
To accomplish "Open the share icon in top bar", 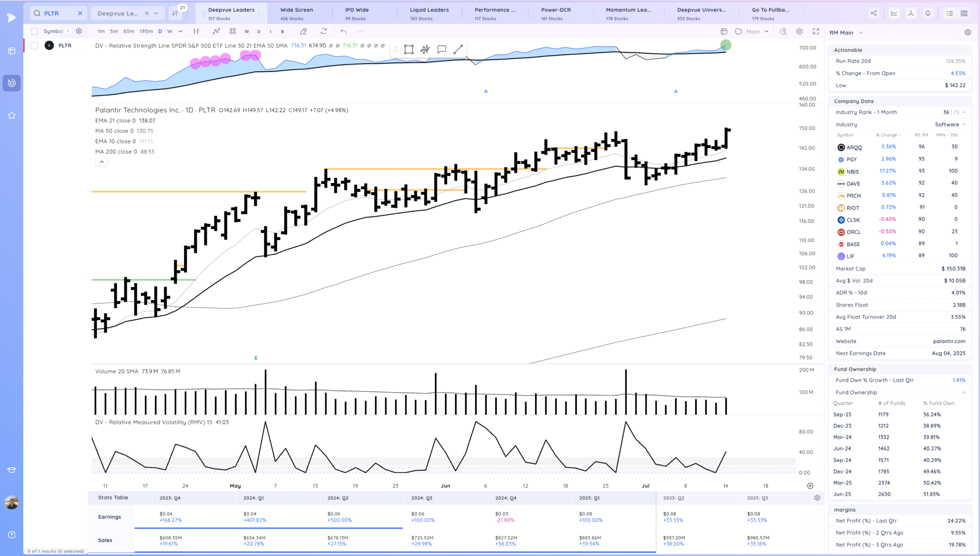I will tap(874, 13).
